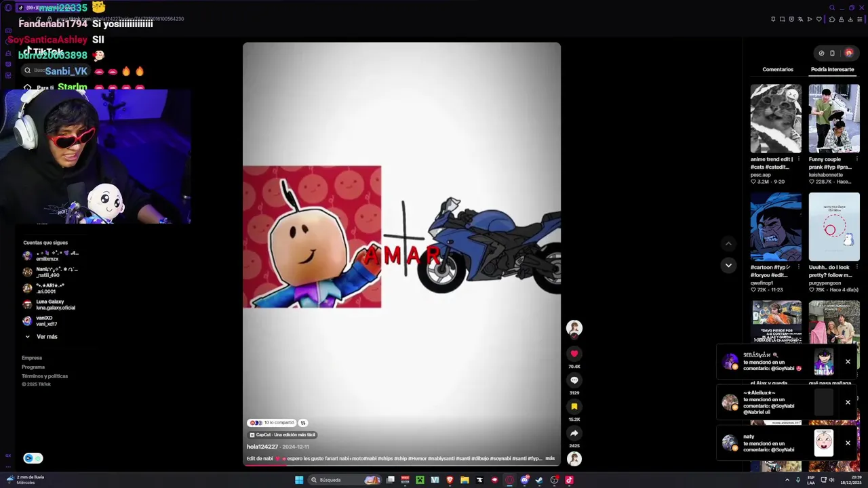Screen dimensions: 868x488
Task: Dismiss the Aleilux mention notification
Action: [848, 403]
